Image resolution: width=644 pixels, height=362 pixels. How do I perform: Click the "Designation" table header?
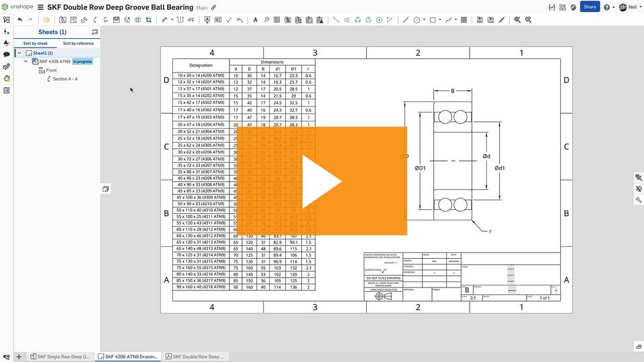pyautogui.click(x=201, y=65)
